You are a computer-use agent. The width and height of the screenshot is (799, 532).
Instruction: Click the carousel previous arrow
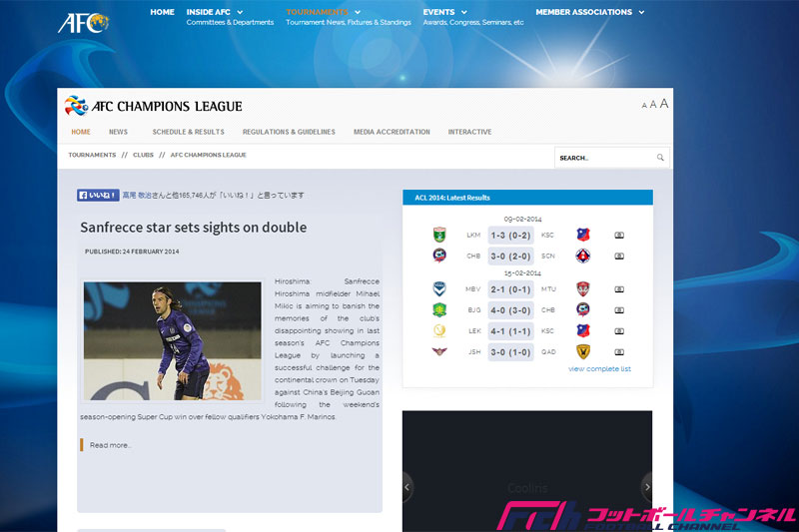pos(407,487)
